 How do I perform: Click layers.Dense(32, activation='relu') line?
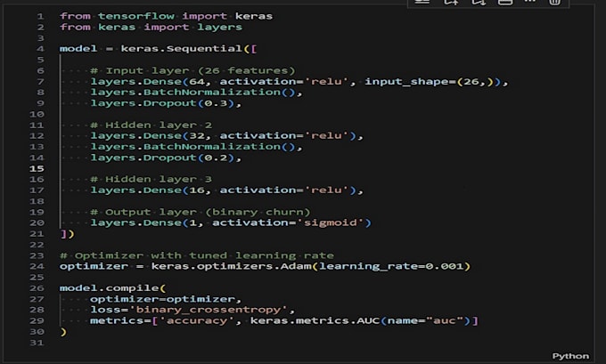226,136
